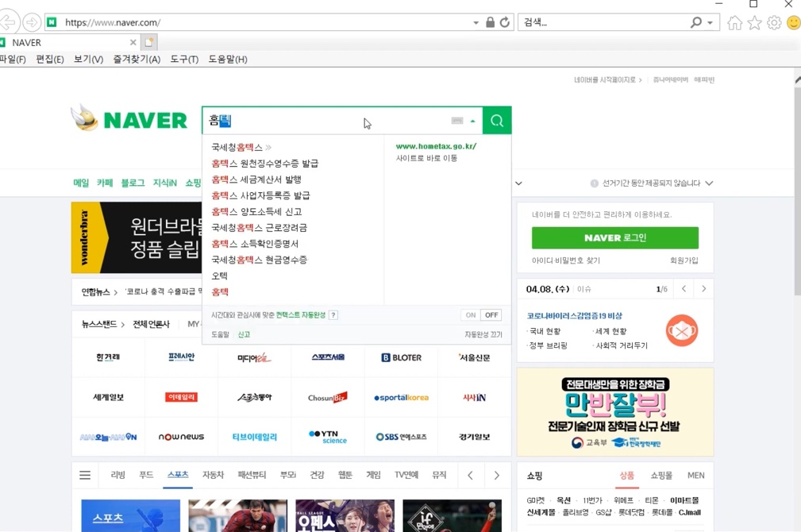Select suggestion 홈텍스 소득확인증명서
The image size is (801, 532).
tap(255, 244)
